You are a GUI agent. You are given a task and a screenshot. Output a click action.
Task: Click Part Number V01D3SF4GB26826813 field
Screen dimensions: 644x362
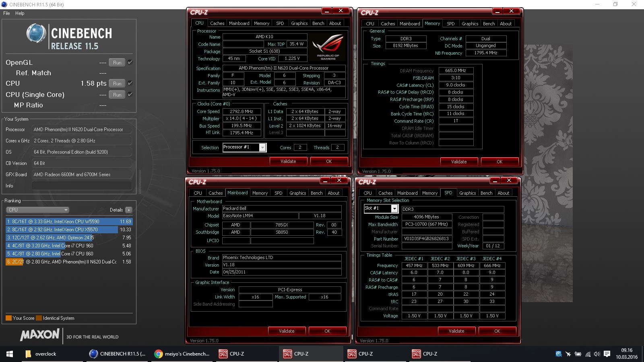[x=427, y=239]
